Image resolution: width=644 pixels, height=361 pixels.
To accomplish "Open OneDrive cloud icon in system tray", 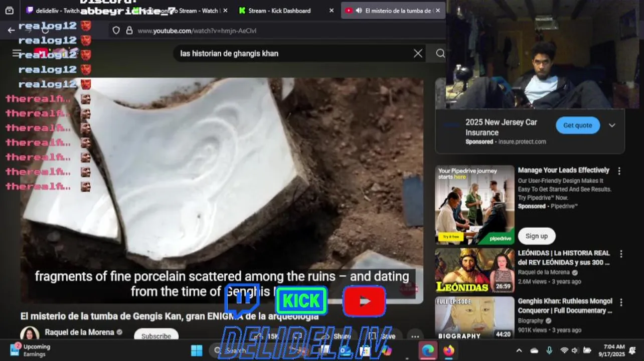I will [534, 350].
